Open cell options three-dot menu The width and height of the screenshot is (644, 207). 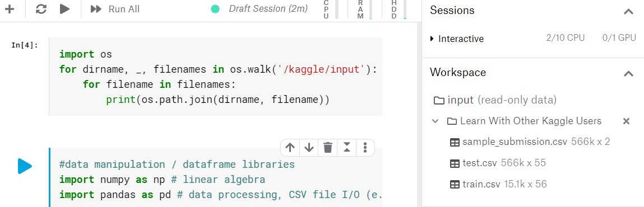tap(365, 148)
